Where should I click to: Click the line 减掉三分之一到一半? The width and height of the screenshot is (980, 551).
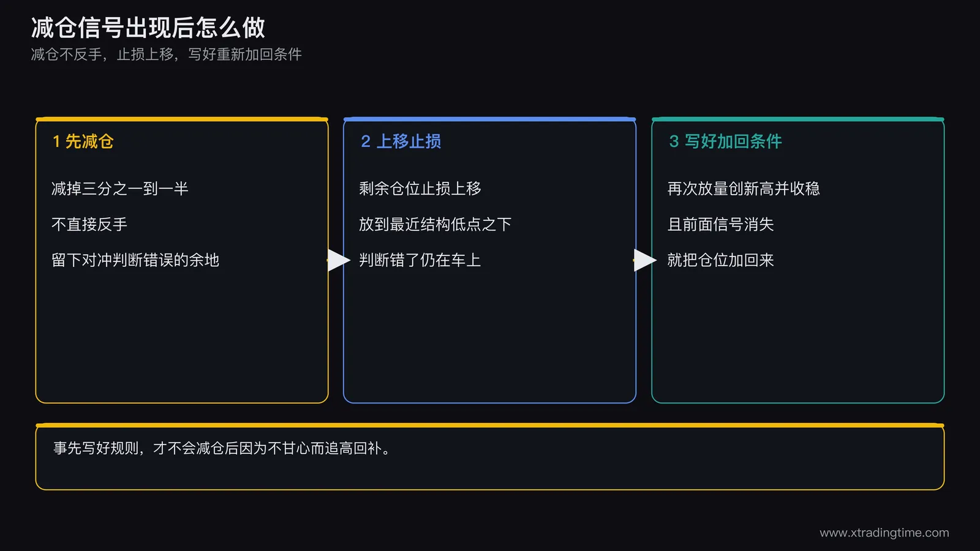tap(120, 189)
